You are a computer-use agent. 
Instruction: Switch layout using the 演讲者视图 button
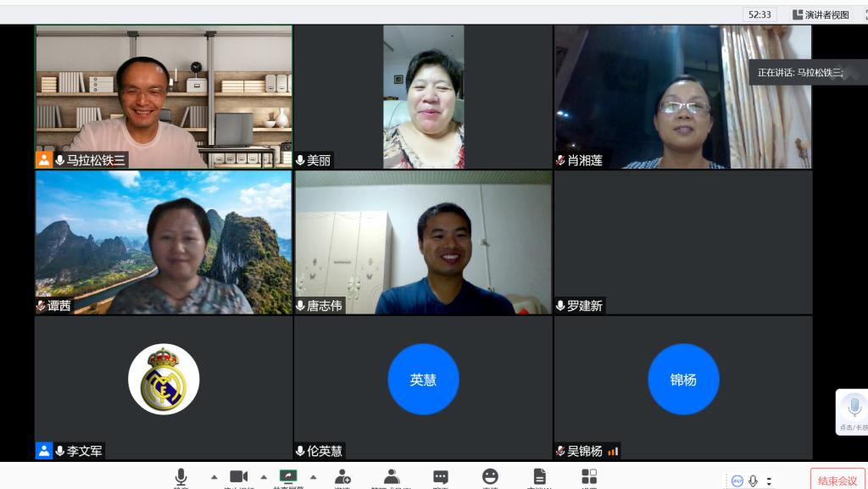821,14
